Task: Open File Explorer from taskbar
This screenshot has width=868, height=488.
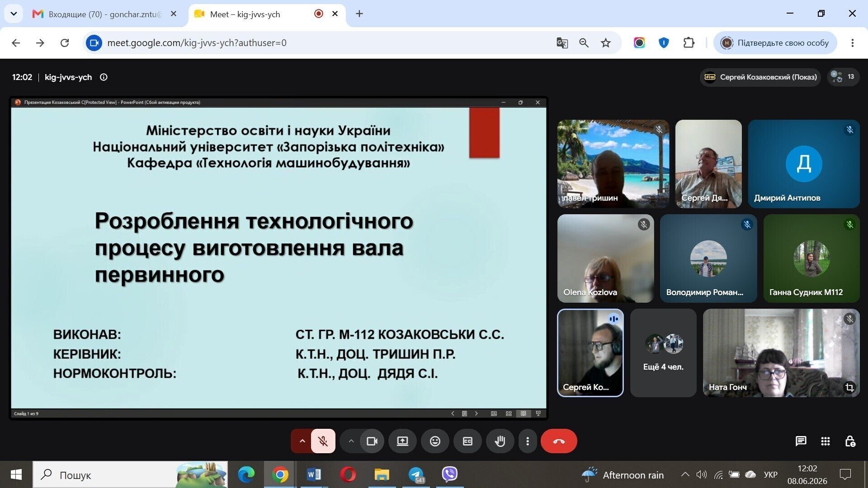Action: click(382, 474)
